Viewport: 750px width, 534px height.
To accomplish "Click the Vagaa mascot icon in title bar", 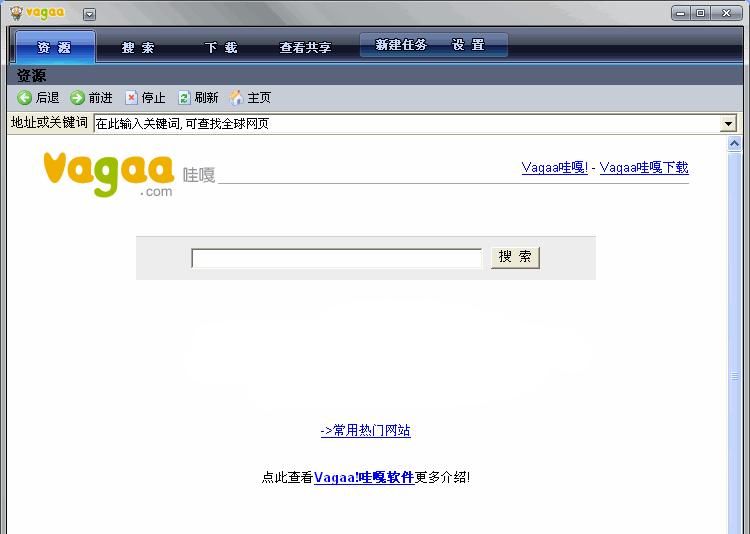I will point(16,13).
